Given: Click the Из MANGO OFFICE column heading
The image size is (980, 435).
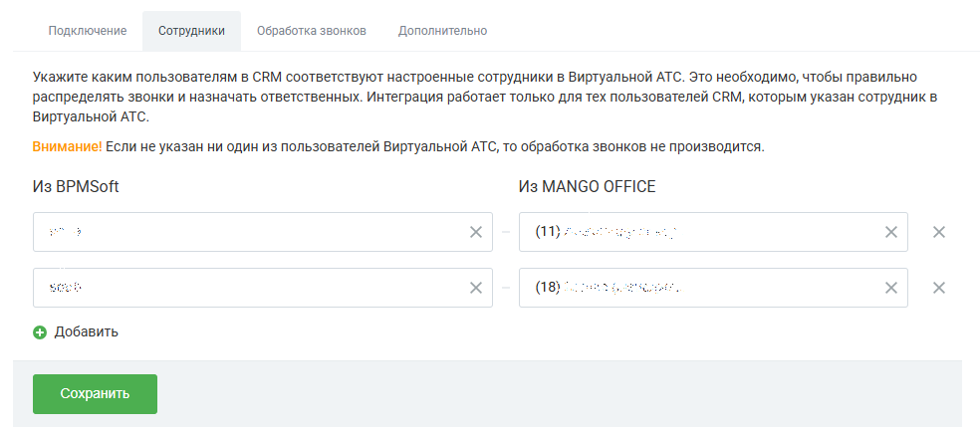Looking at the screenshot, I should (x=587, y=186).
